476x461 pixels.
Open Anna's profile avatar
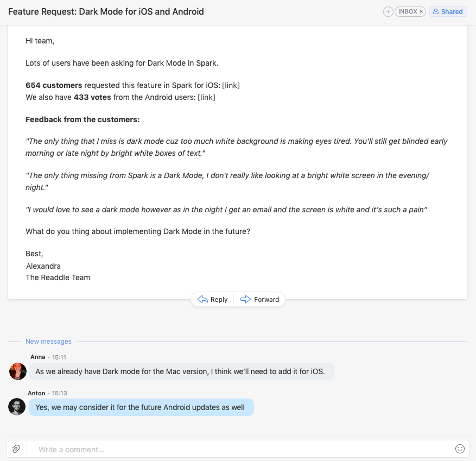(18, 371)
